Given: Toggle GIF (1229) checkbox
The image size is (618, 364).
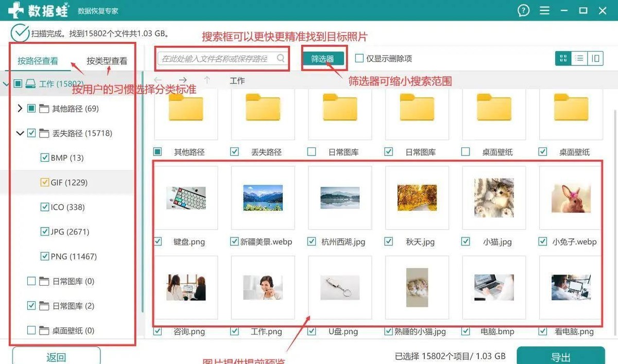Looking at the screenshot, I should tap(44, 183).
